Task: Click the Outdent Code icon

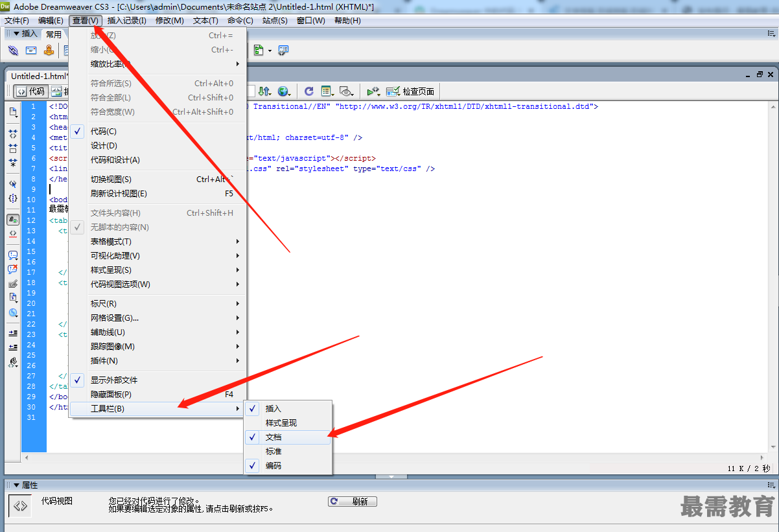Action: 13,347
